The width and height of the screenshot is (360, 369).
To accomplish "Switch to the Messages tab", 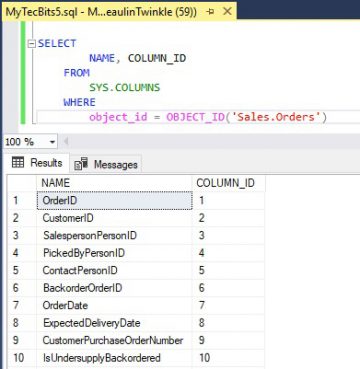I will click(106, 164).
